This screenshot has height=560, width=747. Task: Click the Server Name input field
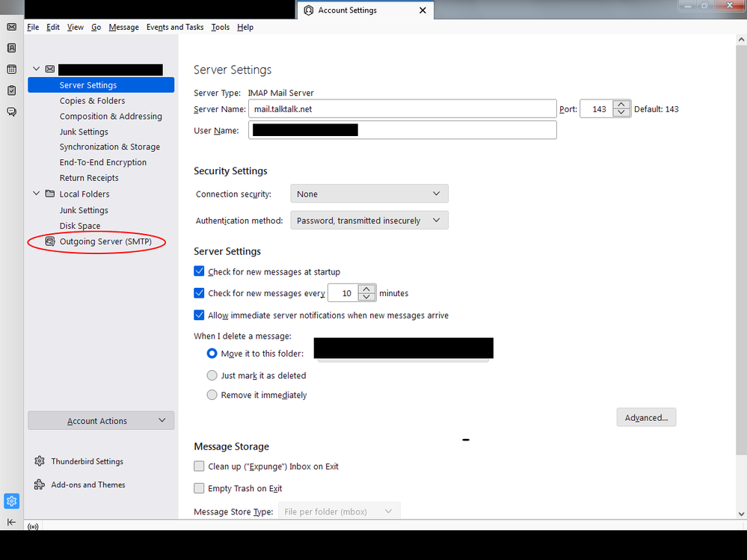(x=402, y=109)
